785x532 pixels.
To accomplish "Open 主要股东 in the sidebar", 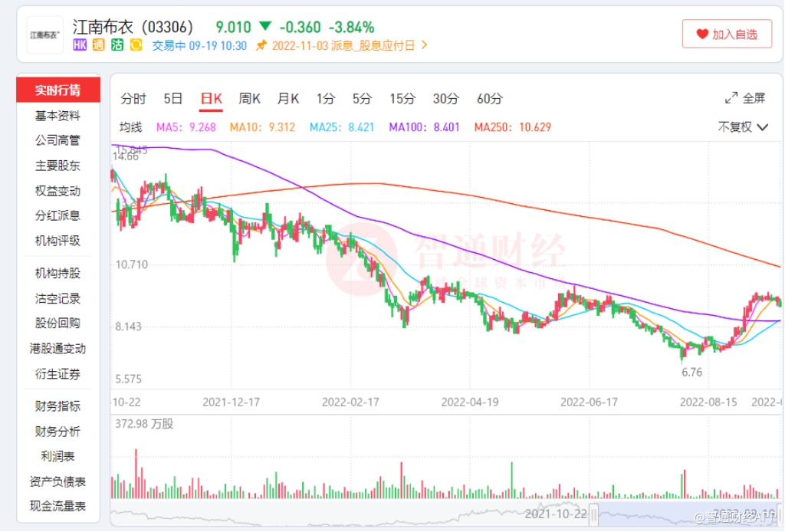I will click(57, 166).
